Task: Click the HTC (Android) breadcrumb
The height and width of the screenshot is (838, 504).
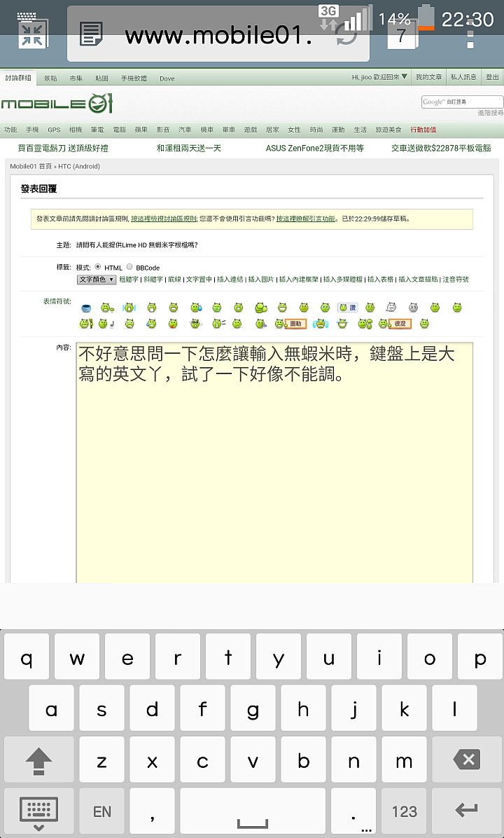Action: tap(79, 166)
